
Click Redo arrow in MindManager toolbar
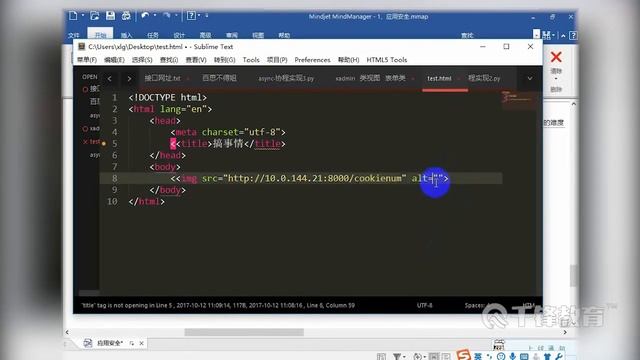click(167, 16)
